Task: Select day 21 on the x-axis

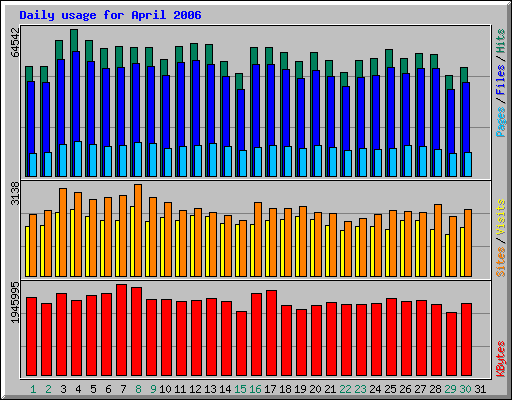Action: (x=330, y=389)
